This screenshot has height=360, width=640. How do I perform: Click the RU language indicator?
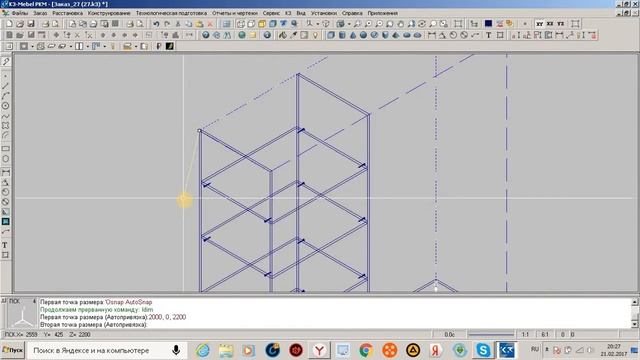pos(535,349)
